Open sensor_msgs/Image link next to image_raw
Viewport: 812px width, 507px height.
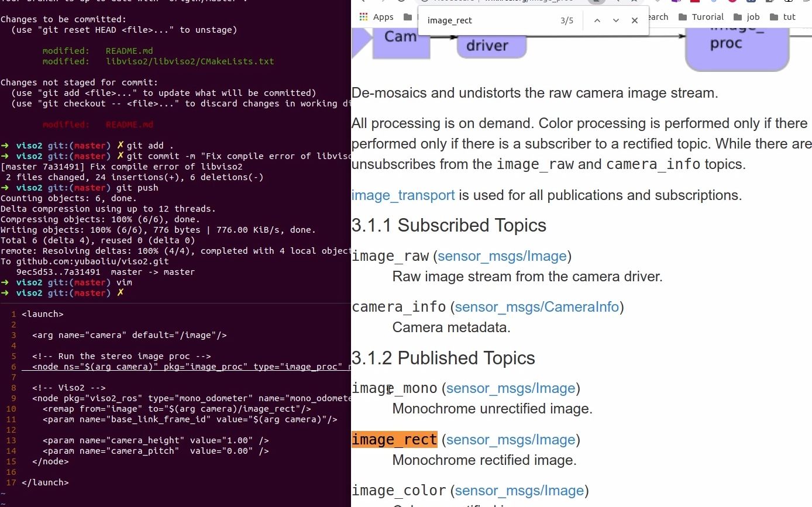coord(502,256)
